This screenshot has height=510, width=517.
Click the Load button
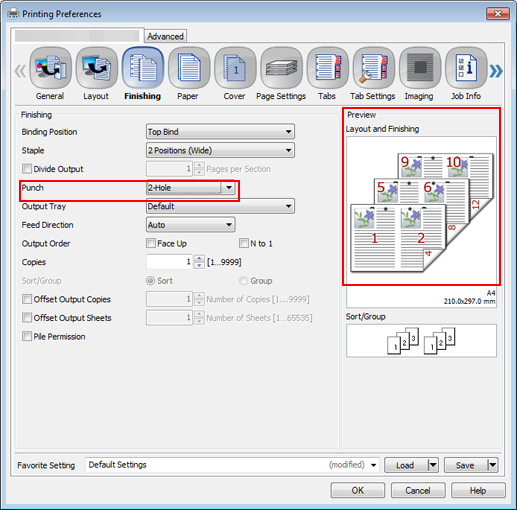[x=406, y=465]
